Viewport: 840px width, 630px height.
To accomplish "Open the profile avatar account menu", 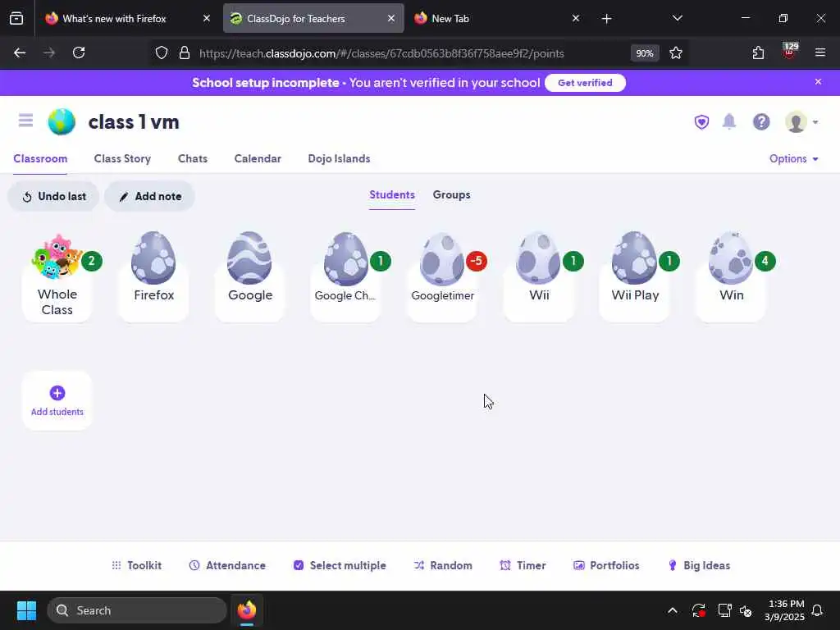I will coord(801,122).
